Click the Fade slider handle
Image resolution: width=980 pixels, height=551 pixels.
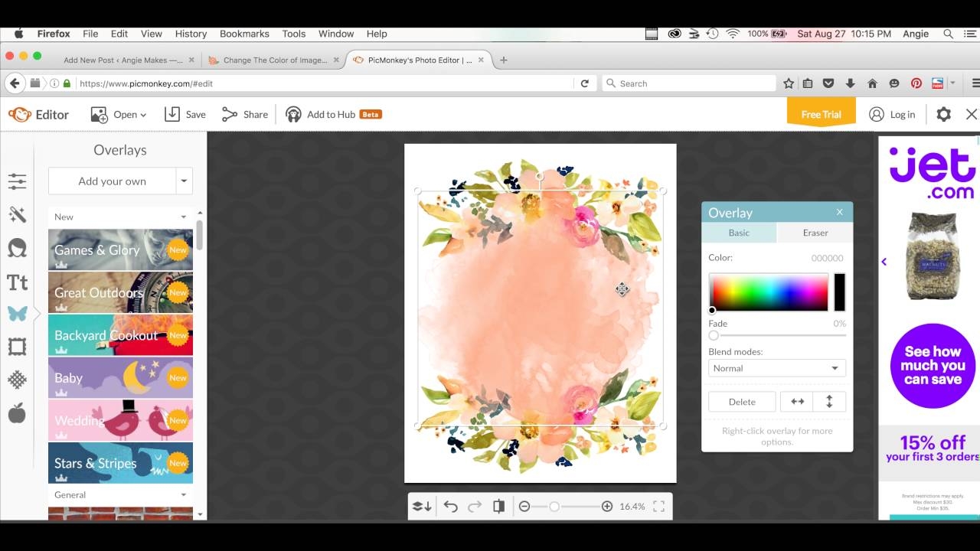tap(714, 335)
